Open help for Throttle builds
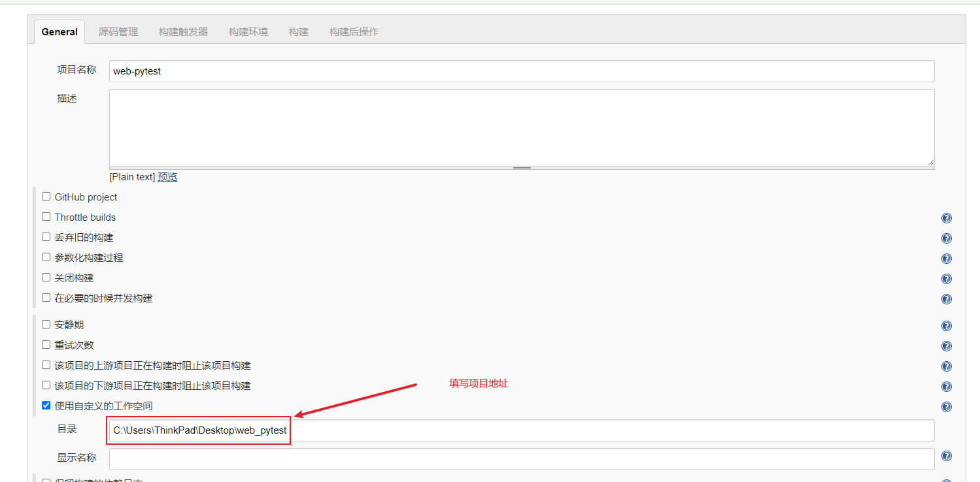 coord(946,218)
